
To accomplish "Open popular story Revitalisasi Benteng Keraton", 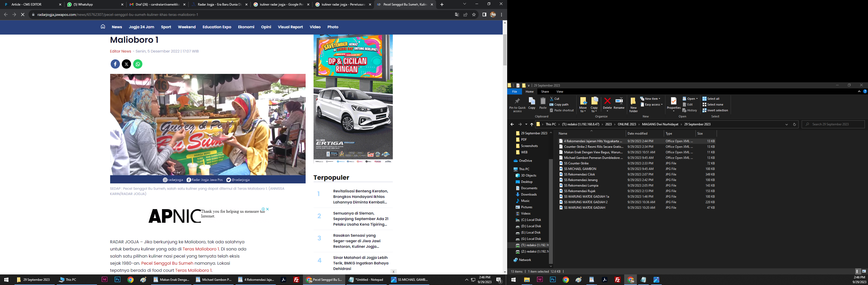I will (361, 197).
